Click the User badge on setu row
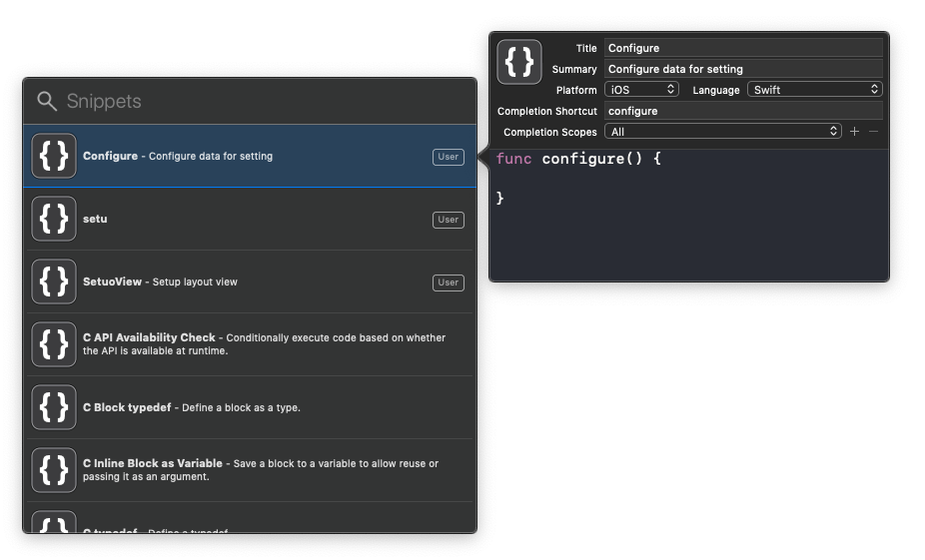 click(x=448, y=220)
